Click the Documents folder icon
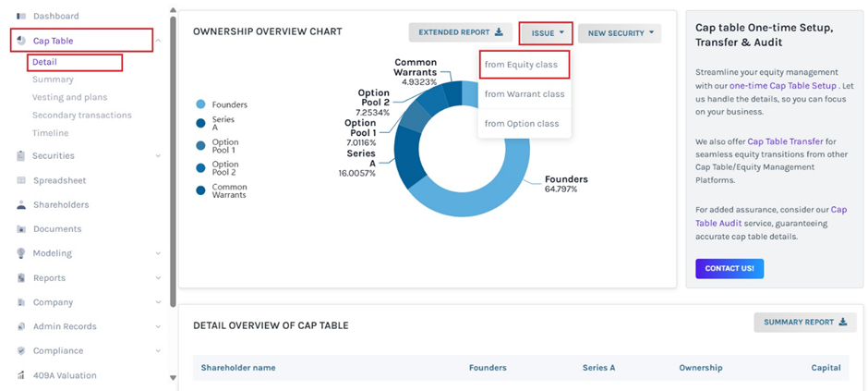The height and width of the screenshot is (391, 868). [x=21, y=228]
